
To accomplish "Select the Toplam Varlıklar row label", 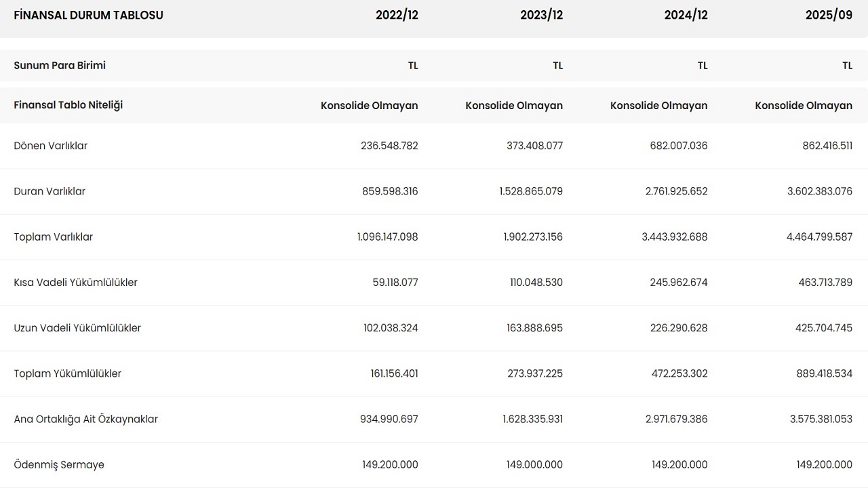I will 54,237.
